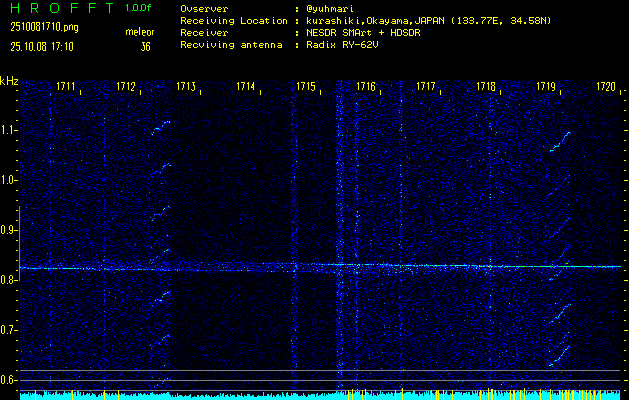The height and width of the screenshot is (400, 629).
Task: Select the 1717 time marker
Action: click(x=426, y=86)
